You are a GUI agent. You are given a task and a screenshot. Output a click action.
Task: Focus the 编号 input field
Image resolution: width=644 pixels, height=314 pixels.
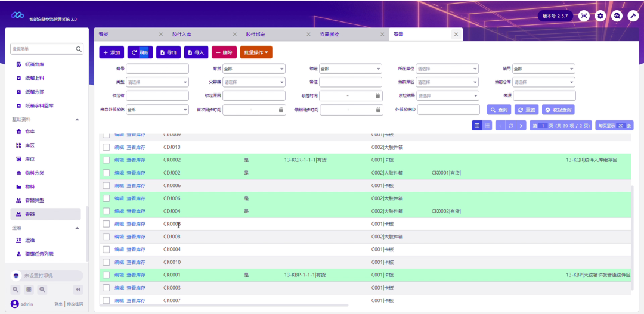pyautogui.click(x=157, y=69)
